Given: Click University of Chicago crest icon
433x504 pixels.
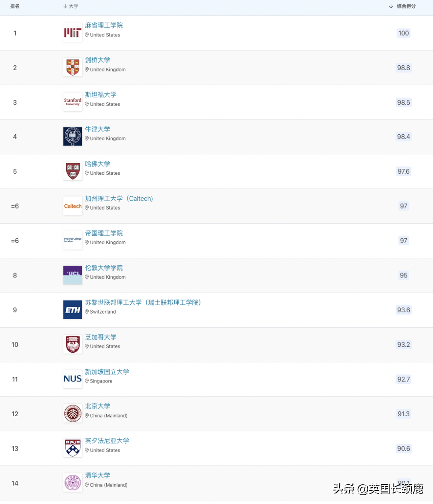Looking at the screenshot, I should coord(73,344).
